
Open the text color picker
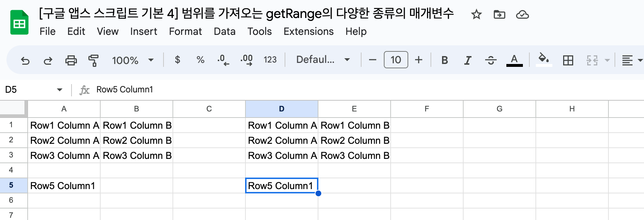[x=514, y=60]
